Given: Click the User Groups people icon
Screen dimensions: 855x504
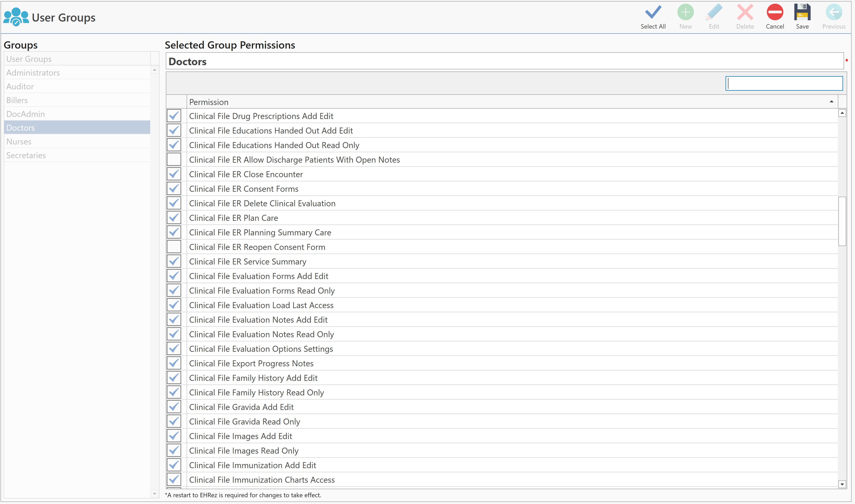Looking at the screenshot, I should 16,17.
